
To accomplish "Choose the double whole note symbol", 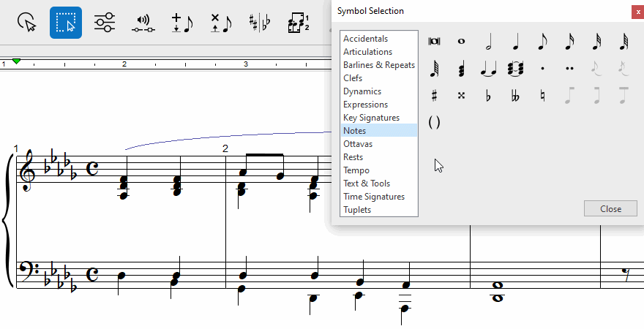I will point(434,41).
